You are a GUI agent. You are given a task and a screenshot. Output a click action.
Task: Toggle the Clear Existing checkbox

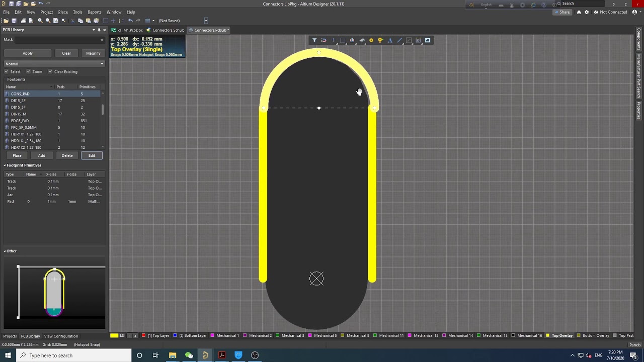tap(50, 72)
